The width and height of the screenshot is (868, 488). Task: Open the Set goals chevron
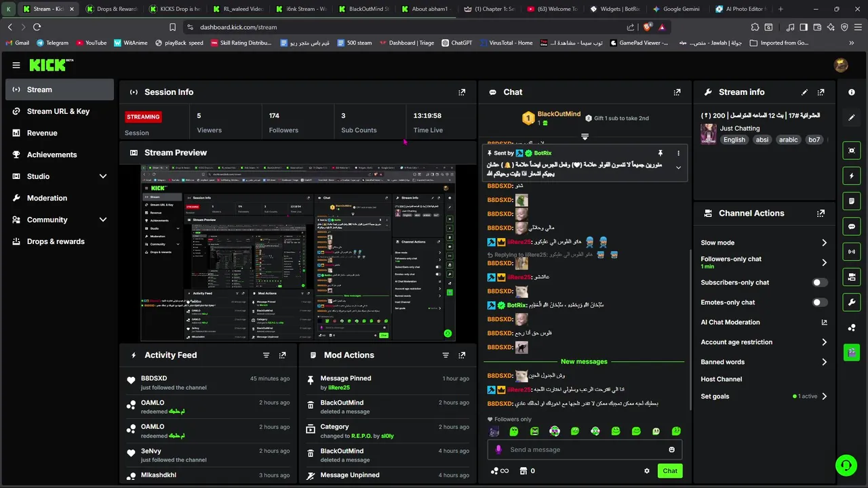pyautogui.click(x=824, y=396)
